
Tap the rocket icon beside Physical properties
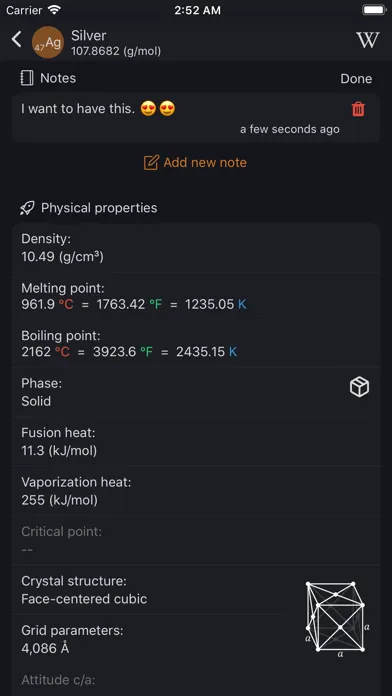[x=28, y=208]
